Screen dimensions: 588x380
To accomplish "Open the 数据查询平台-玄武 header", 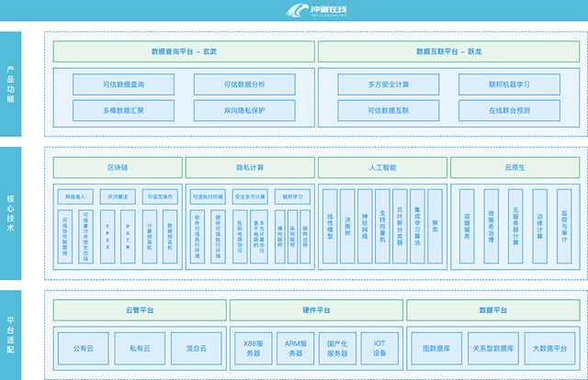I will coord(181,52).
